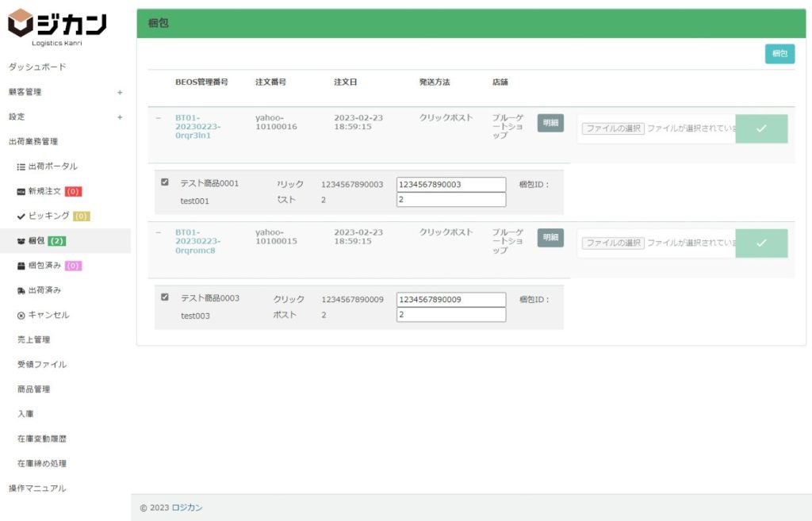Click the teal 梱包 button
Screen dimensions: 812x521
coord(779,54)
